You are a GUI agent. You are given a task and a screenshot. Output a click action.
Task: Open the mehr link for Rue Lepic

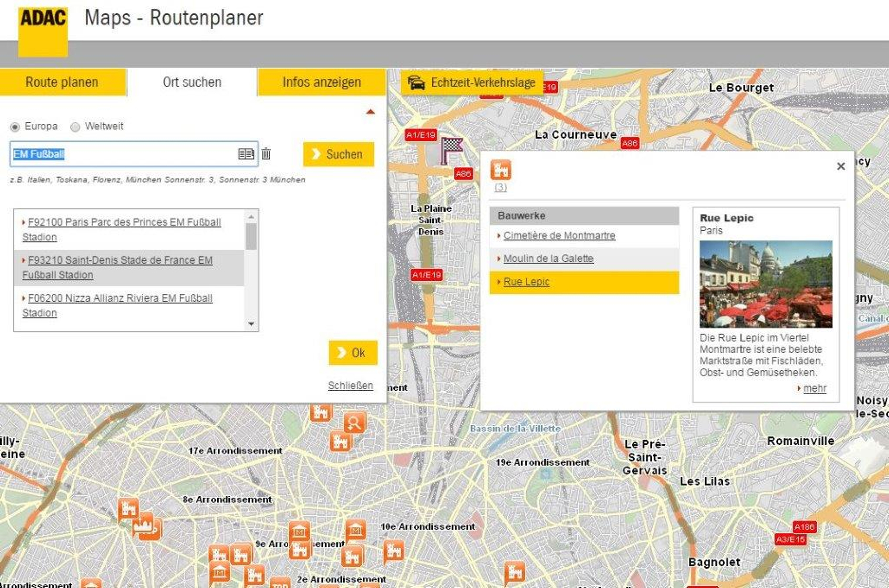(x=814, y=388)
